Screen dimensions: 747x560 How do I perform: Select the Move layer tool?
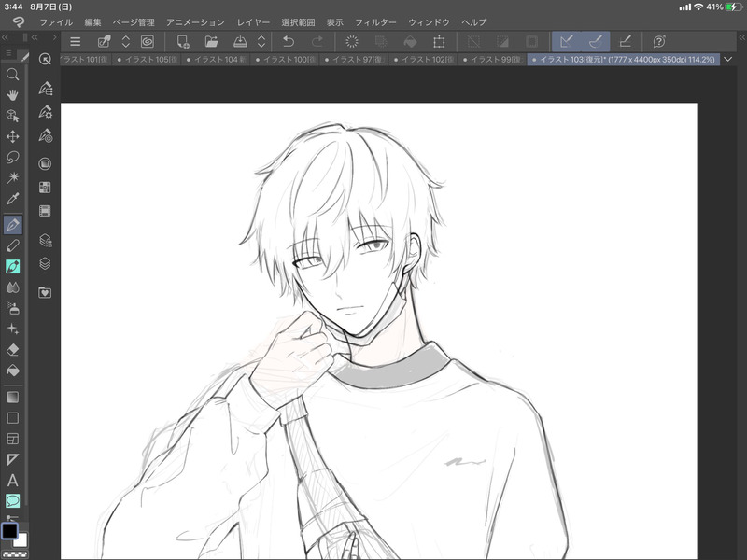tap(13, 136)
